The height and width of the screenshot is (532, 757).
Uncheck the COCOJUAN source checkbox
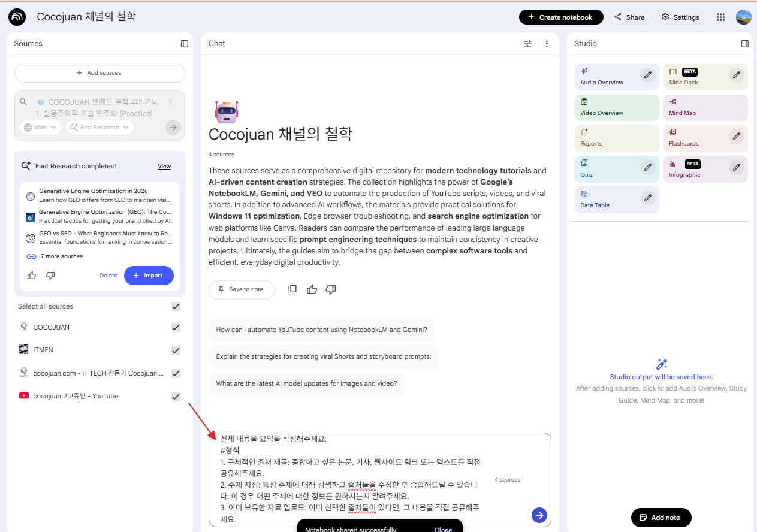[176, 327]
